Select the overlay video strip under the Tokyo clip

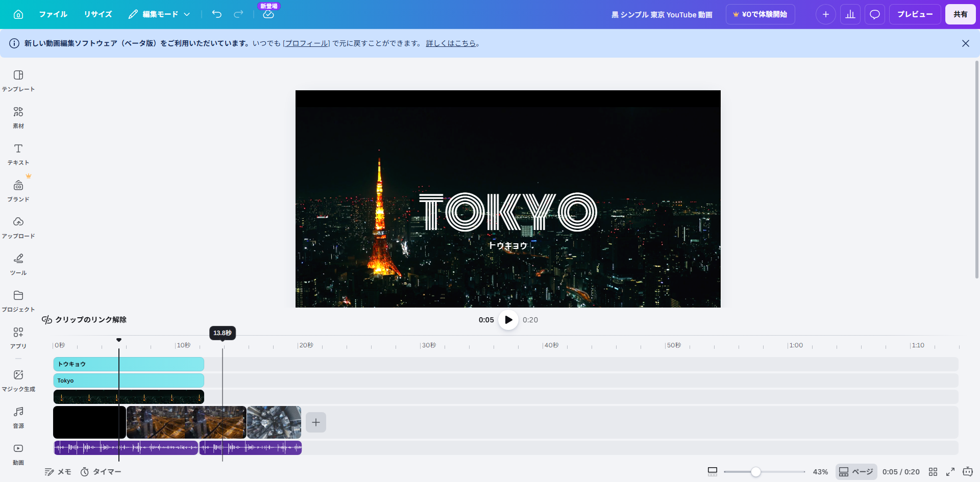[x=129, y=397]
